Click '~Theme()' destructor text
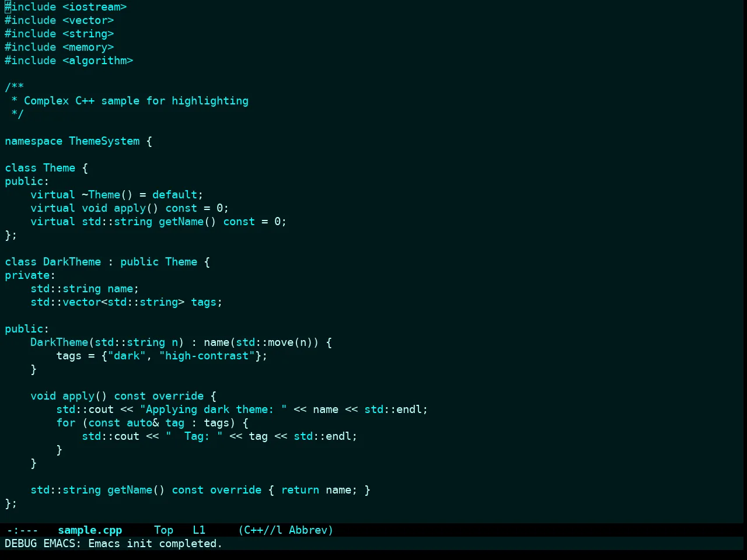Image resolution: width=747 pixels, height=560 pixels. click(107, 195)
